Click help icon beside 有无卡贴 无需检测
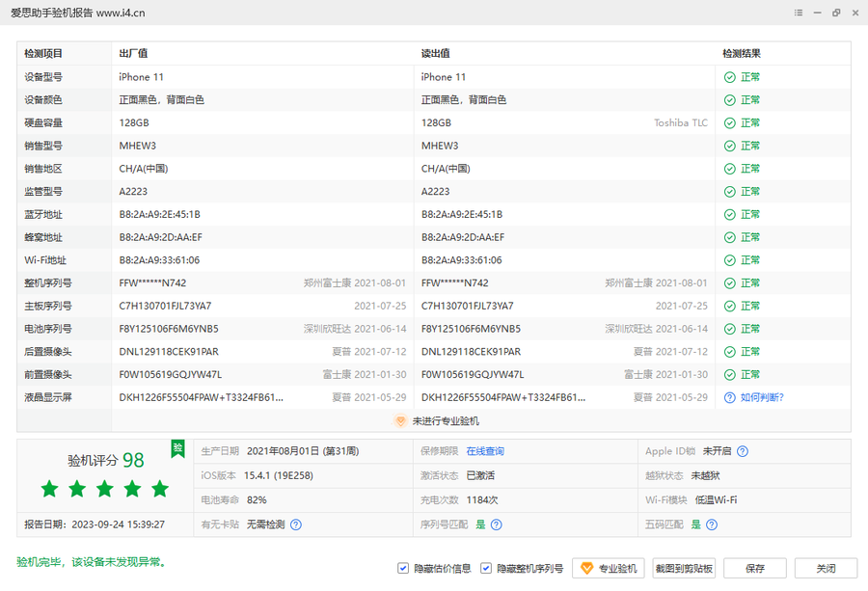 click(x=296, y=524)
